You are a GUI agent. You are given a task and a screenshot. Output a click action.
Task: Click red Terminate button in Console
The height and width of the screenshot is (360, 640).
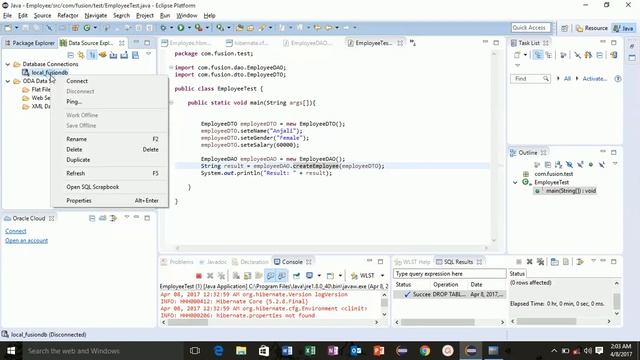pos(199,276)
